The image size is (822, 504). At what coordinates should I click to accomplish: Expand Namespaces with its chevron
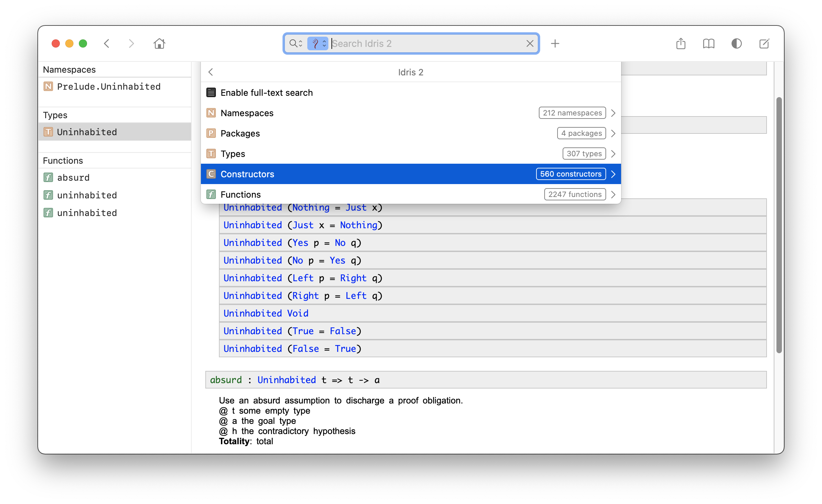(x=613, y=113)
